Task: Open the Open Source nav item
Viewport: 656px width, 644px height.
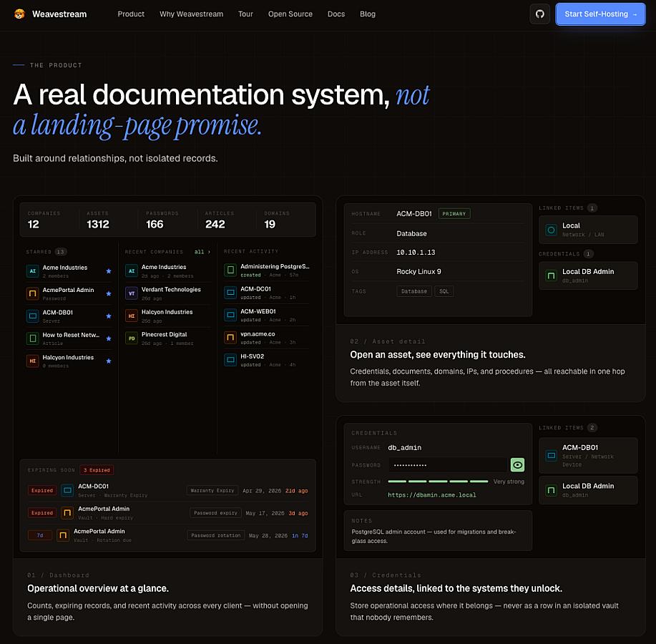Action: point(290,14)
